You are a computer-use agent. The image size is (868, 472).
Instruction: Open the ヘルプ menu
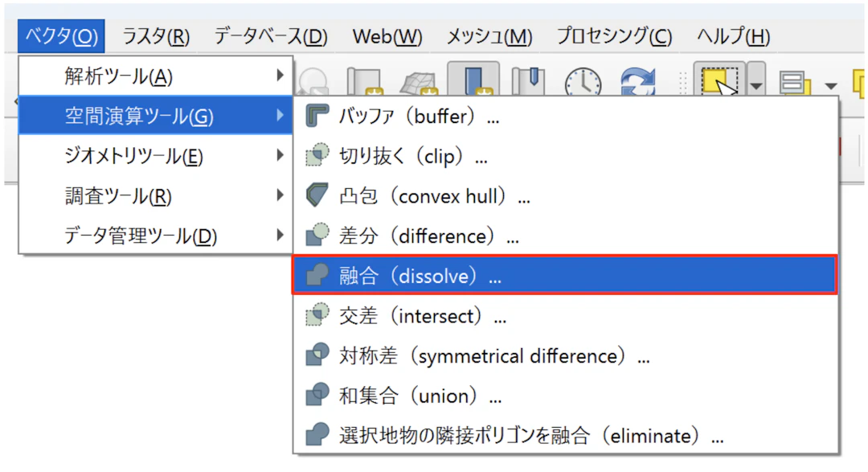click(732, 36)
